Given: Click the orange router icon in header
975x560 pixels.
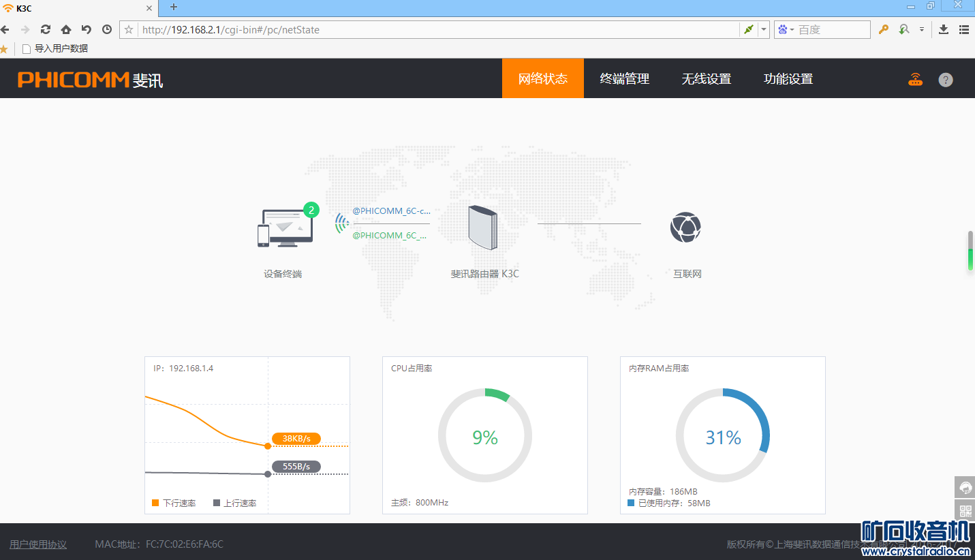Looking at the screenshot, I should 915,79.
